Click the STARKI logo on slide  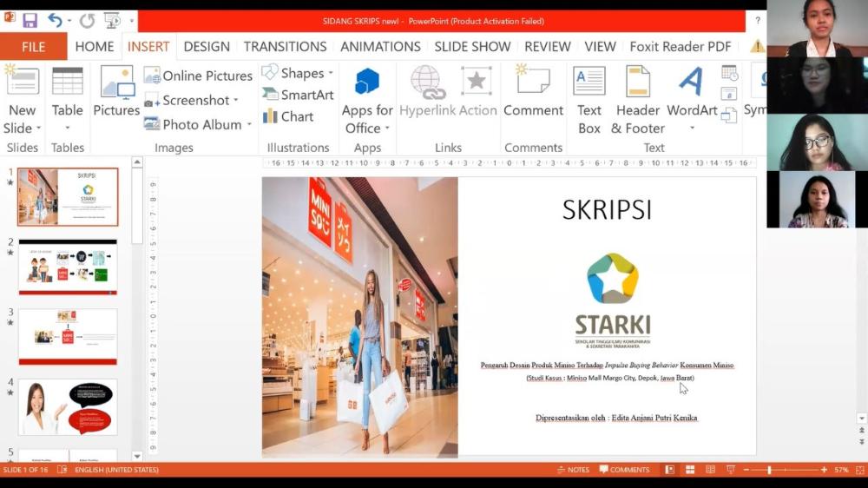click(612, 300)
